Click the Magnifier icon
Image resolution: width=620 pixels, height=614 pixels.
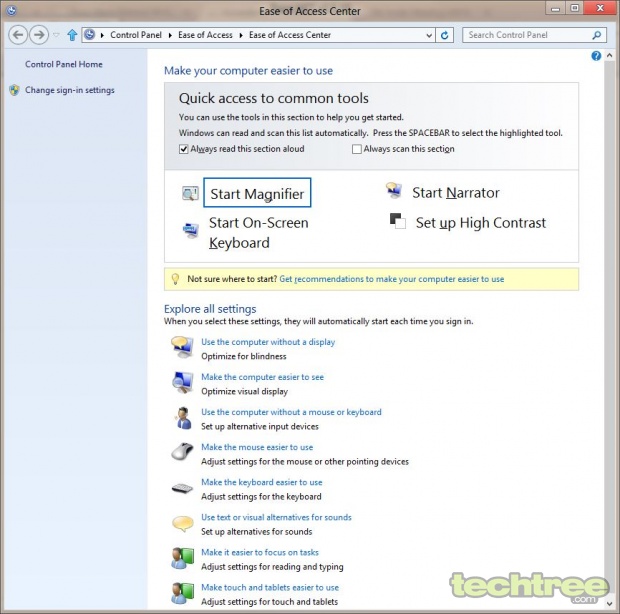[x=190, y=193]
